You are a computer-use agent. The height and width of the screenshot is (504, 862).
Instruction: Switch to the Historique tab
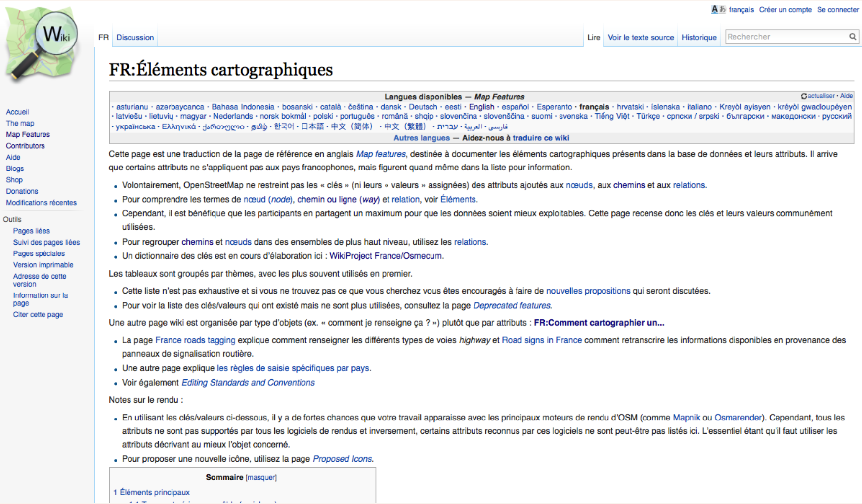click(698, 37)
